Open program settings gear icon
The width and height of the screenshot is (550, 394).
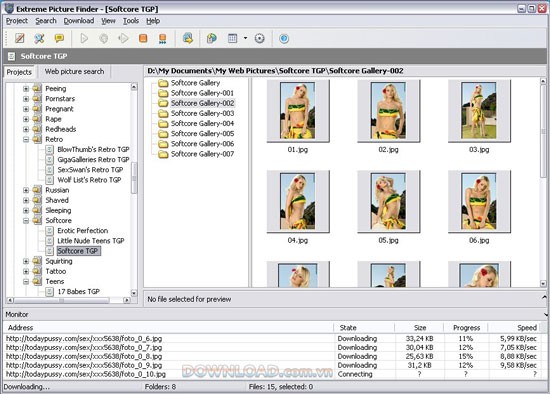click(x=260, y=38)
